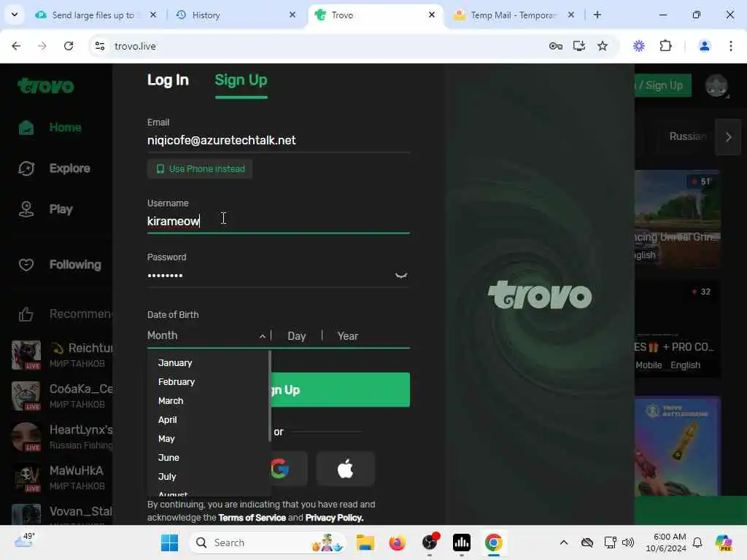Image resolution: width=747 pixels, height=560 pixels.
Task: Open the notifications bell icon
Action: [x=697, y=542]
